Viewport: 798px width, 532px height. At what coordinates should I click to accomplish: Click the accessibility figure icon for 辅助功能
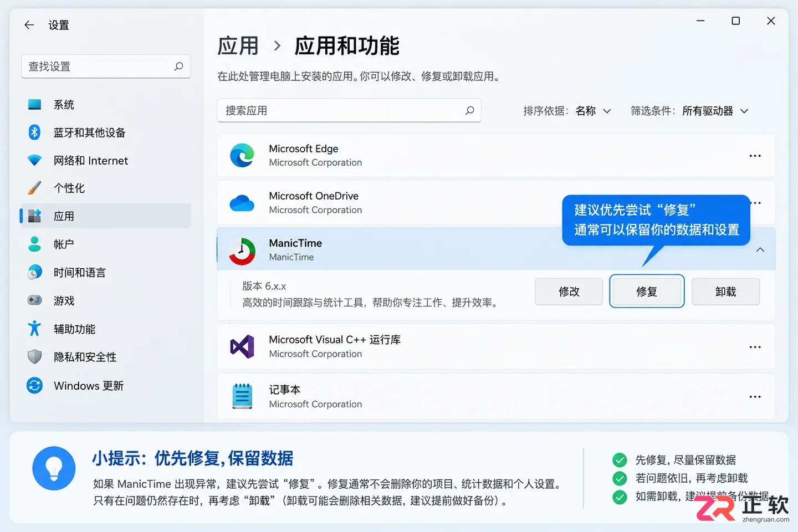pos(34,329)
